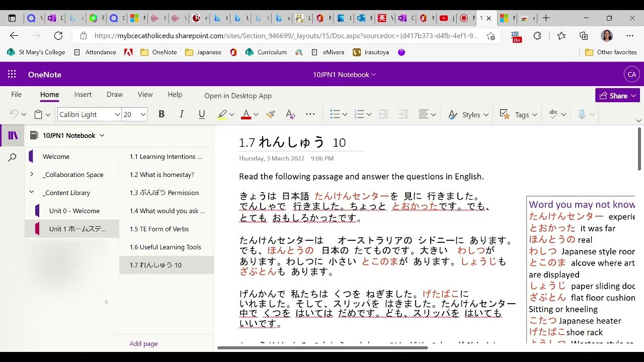The height and width of the screenshot is (362, 644).
Task: Click the horizontal page scrollbar thumb
Action: pyautogui.click(x=323, y=348)
